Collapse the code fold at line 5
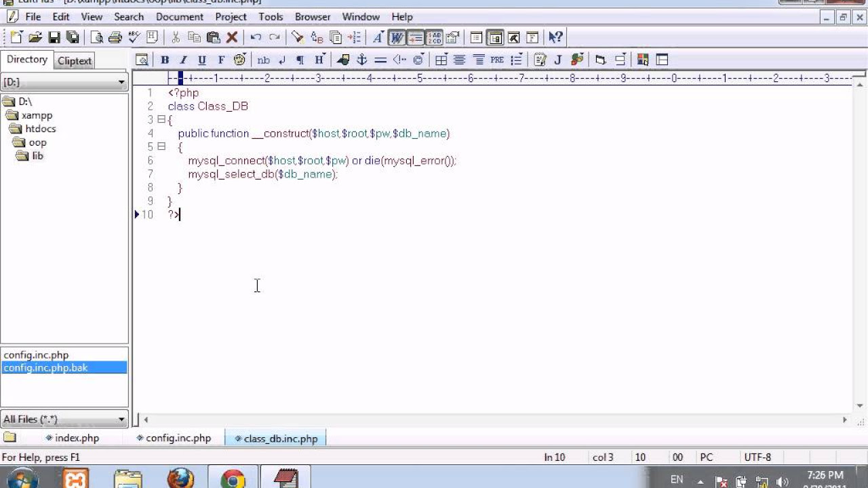 (161, 146)
